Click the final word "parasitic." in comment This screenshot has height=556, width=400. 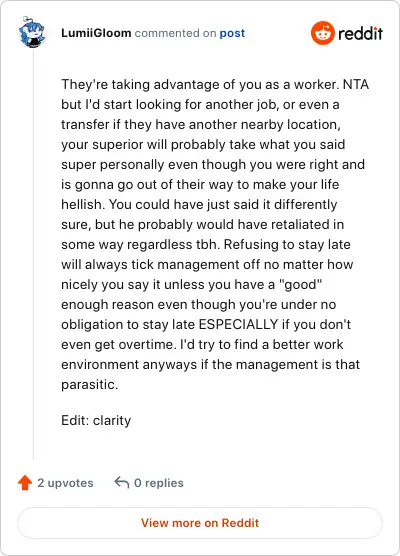click(89, 385)
